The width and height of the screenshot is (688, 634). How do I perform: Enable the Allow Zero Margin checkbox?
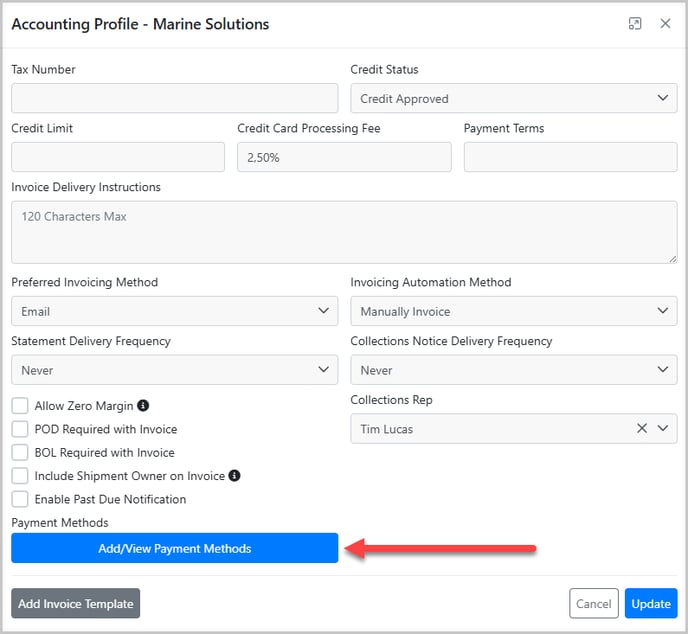click(20, 406)
